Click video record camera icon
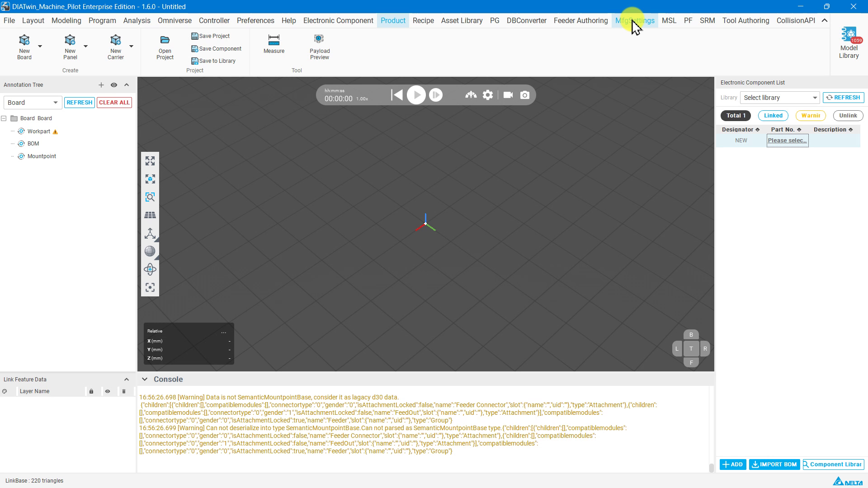The image size is (868, 488). coord(508,95)
